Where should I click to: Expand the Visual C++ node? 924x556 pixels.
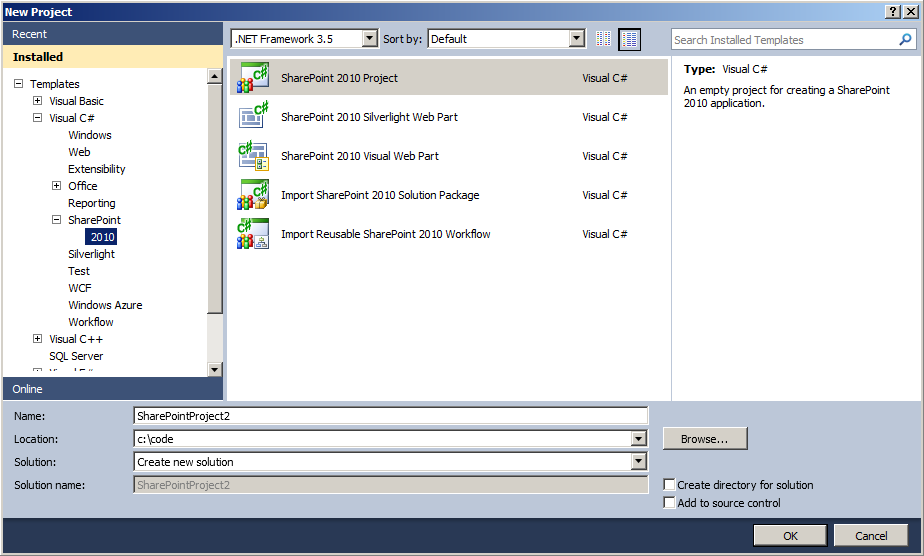37,339
